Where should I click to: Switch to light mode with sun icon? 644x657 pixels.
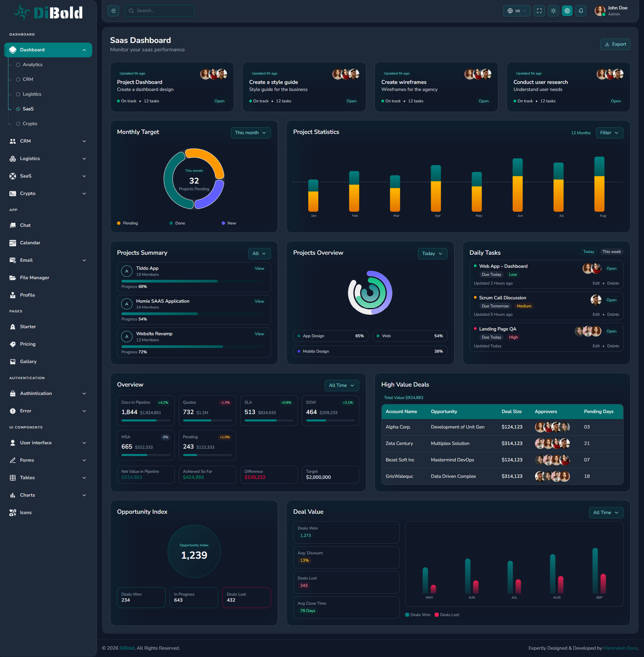(553, 11)
